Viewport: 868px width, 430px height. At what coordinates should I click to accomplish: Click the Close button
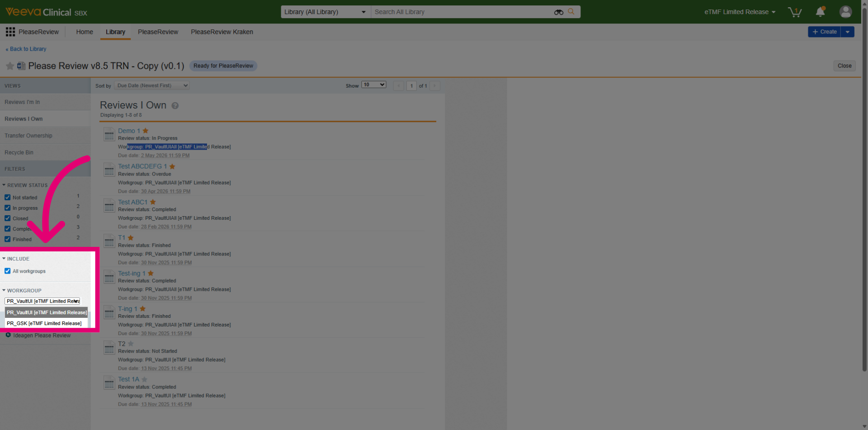pyautogui.click(x=844, y=66)
